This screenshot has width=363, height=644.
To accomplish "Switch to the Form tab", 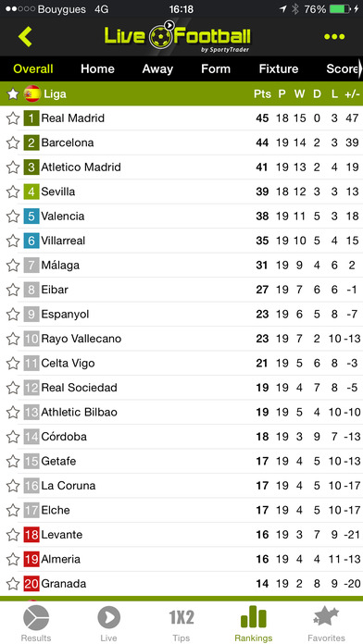I will pyautogui.click(x=216, y=68).
